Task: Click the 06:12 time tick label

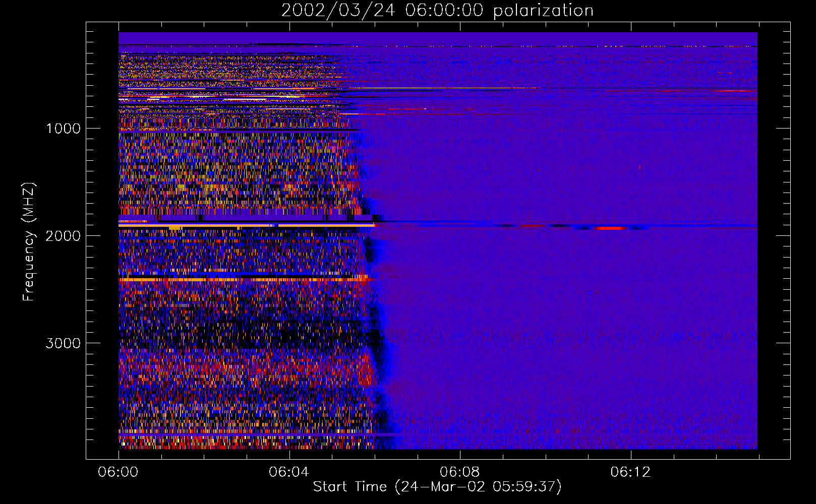Action: point(630,472)
